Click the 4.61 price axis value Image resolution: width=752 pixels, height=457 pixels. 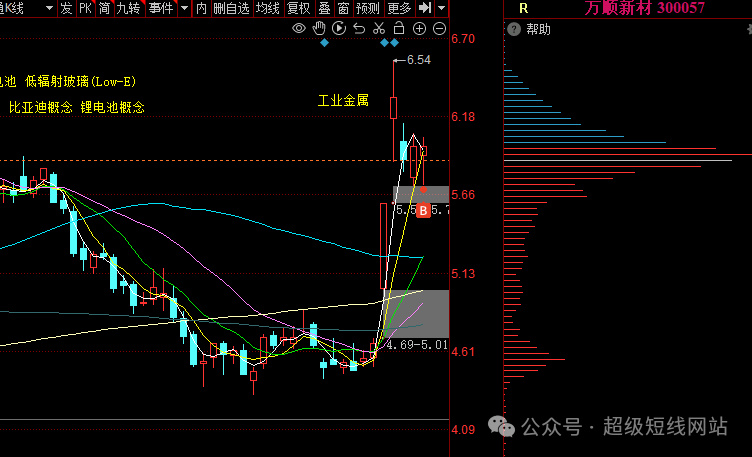[x=463, y=352]
